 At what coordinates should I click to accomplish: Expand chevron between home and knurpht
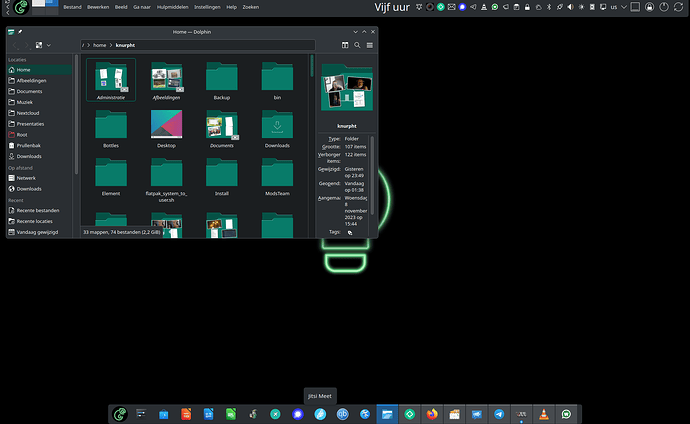(111, 45)
